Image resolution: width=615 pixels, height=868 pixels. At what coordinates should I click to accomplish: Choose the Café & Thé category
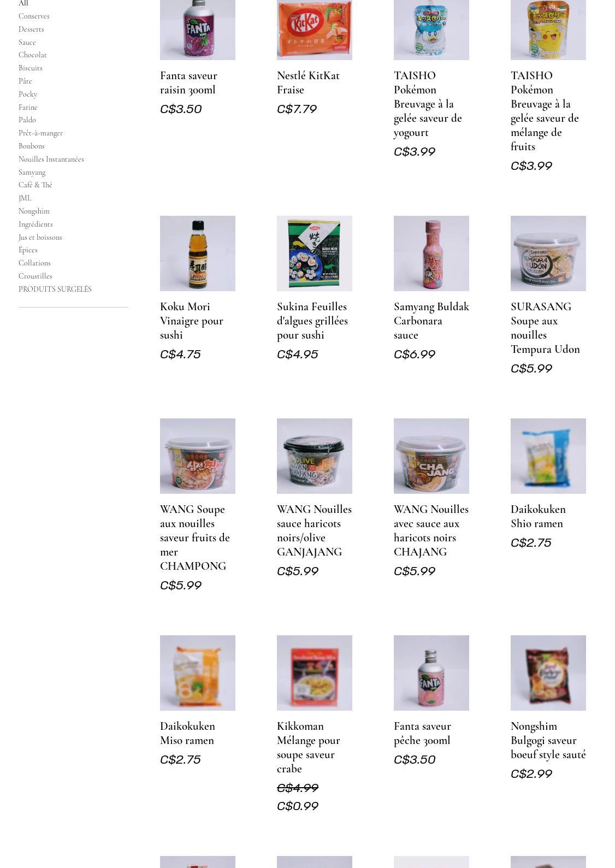(36, 185)
